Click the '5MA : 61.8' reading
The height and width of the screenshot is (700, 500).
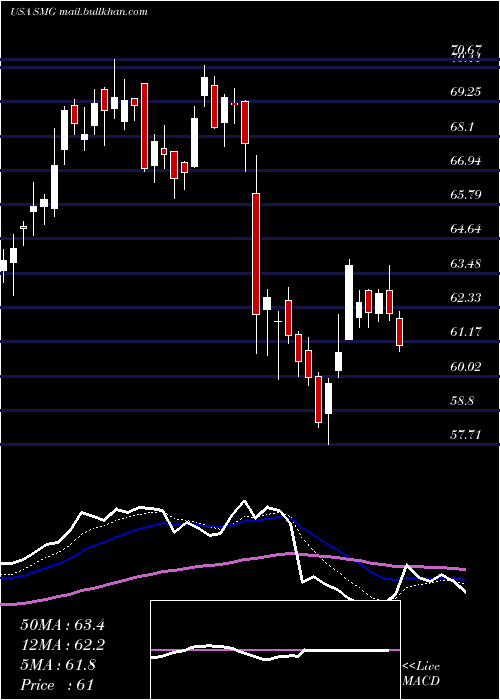point(58,665)
